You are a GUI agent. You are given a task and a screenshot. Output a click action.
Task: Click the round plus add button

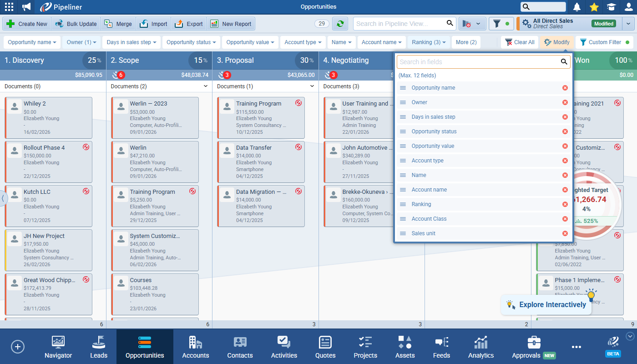point(18,347)
